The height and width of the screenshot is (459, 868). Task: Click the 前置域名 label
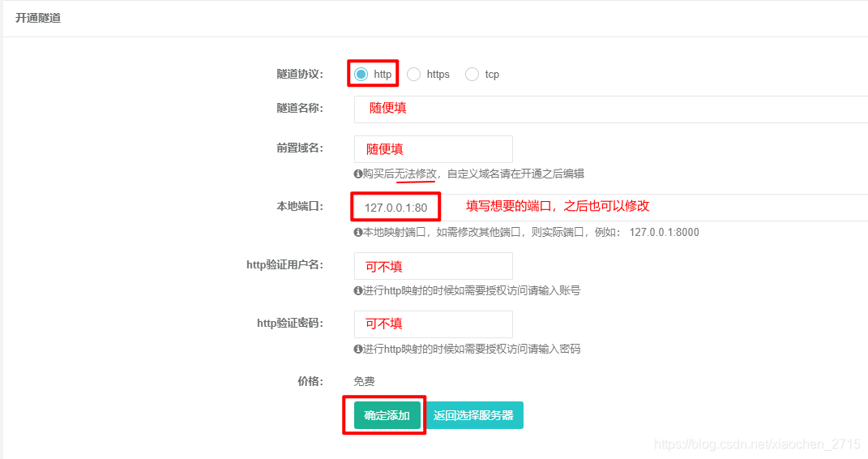[300, 148]
